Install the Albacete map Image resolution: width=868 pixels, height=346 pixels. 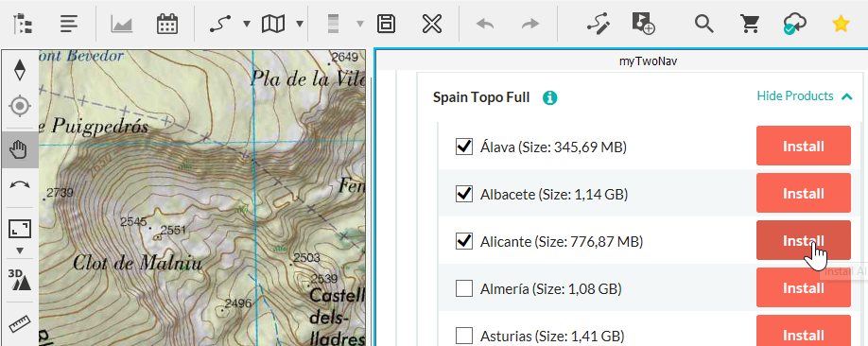tap(804, 193)
